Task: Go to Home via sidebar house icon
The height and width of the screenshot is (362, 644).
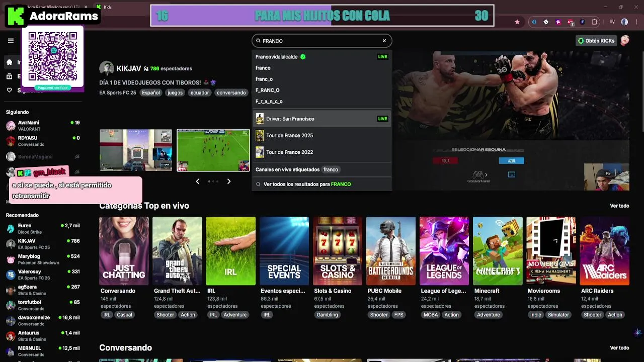Action: (9, 62)
